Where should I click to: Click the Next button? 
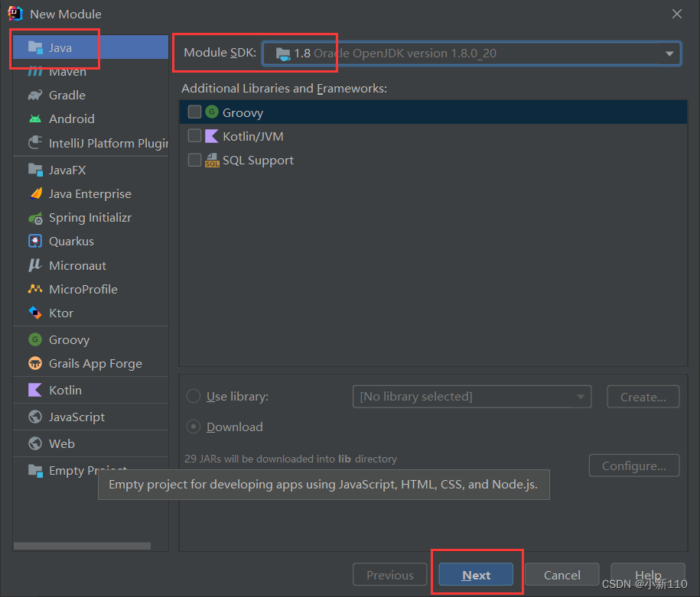476,575
